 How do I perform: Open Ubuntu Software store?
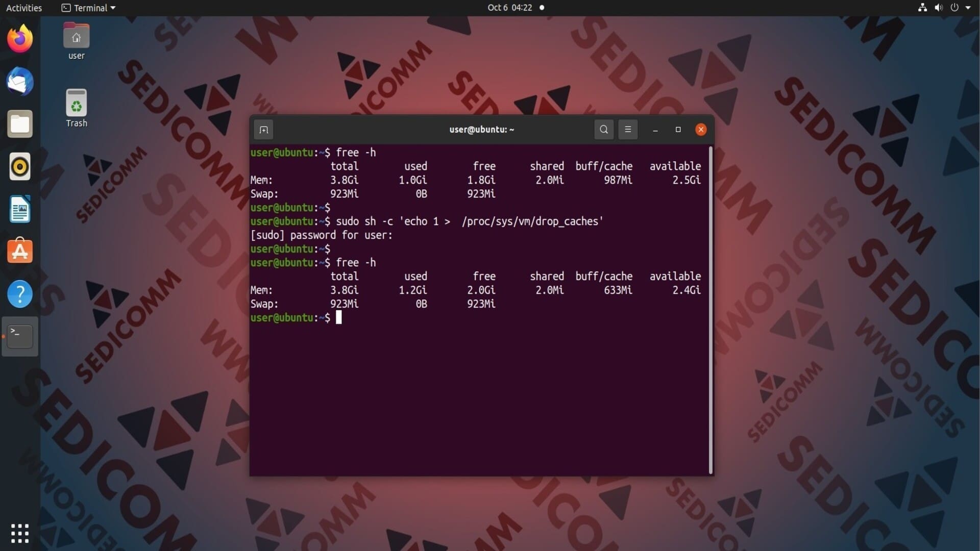[20, 252]
